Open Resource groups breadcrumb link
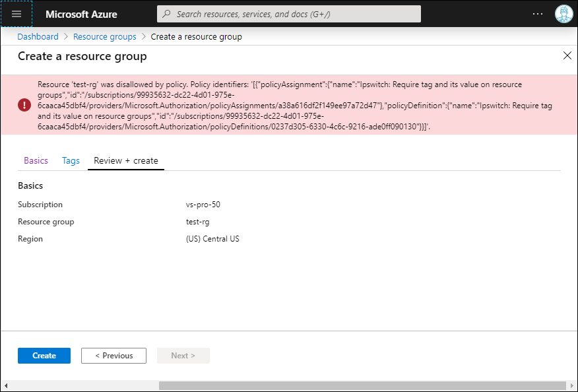This screenshot has width=578, height=392. pos(105,36)
